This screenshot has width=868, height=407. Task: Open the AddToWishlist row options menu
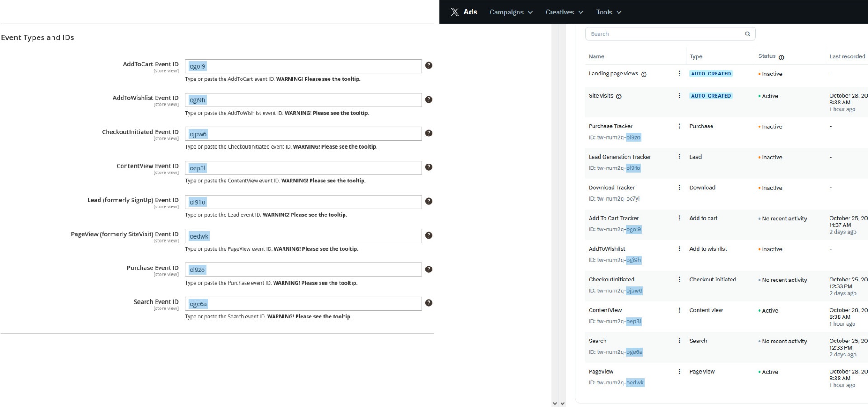[x=679, y=249]
